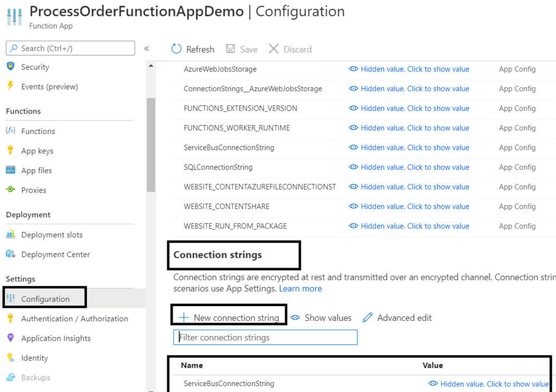Click hidden value link in connection strings table
The width and height of the screenshot is (556, 392).
tap(494, 384)
